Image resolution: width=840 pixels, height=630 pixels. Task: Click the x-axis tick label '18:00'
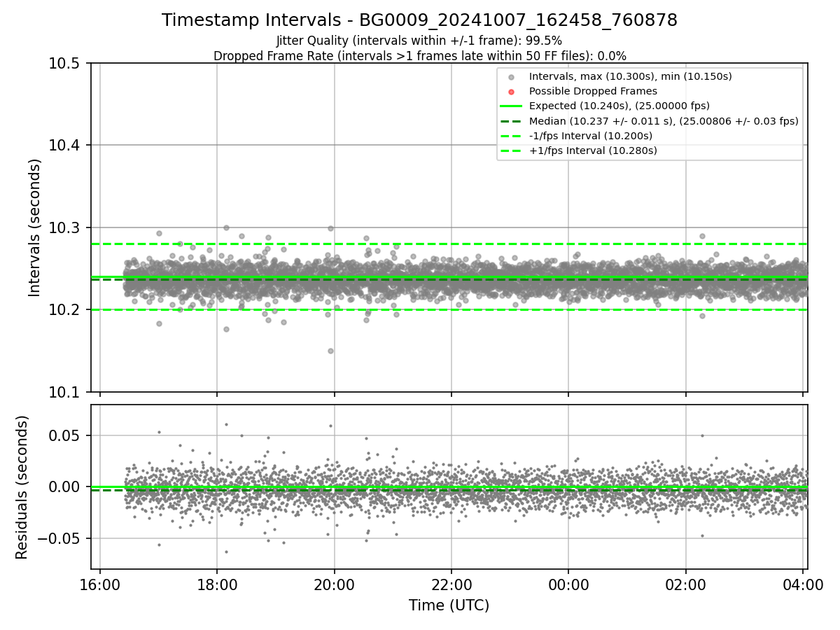pyautogui.click(x=217, y=584)
